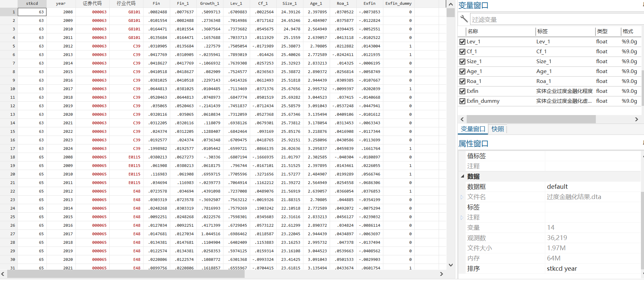Select the Roa_1 column header in data grid
This screenshot has height=282, width=644.
click(343, 3)
